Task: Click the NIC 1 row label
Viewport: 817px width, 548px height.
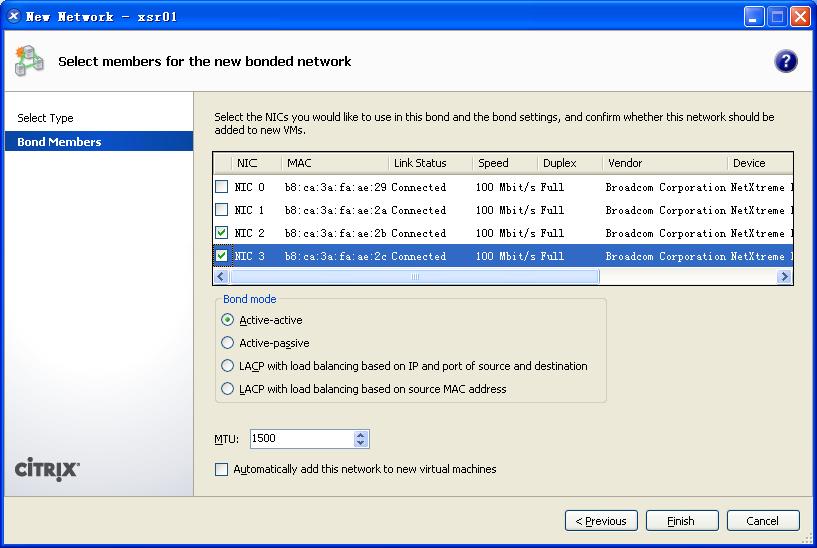Action: click(250, 210)
